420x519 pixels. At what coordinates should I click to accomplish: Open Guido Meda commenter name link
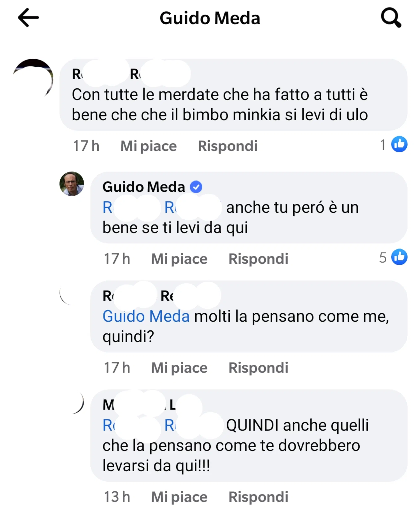point(144,187)
